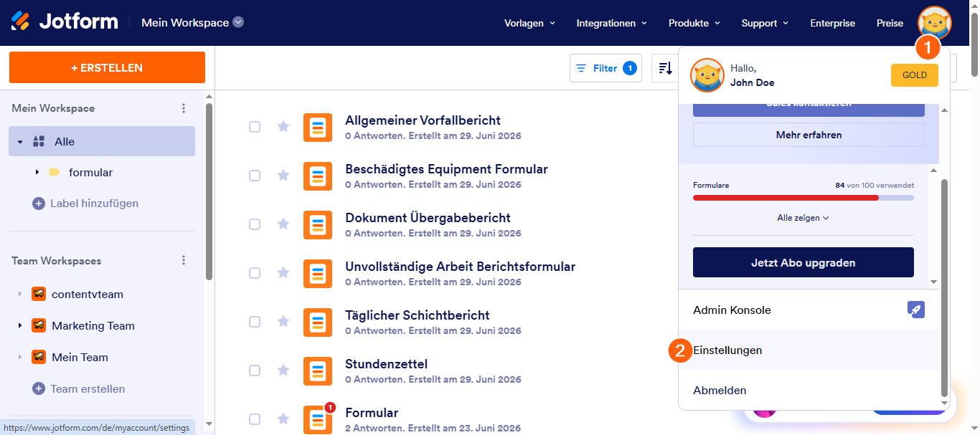Open the Allgemeiner Vorfallbericht form title
The height and width of the screenshot is (435, 980).
click(423, 120)
